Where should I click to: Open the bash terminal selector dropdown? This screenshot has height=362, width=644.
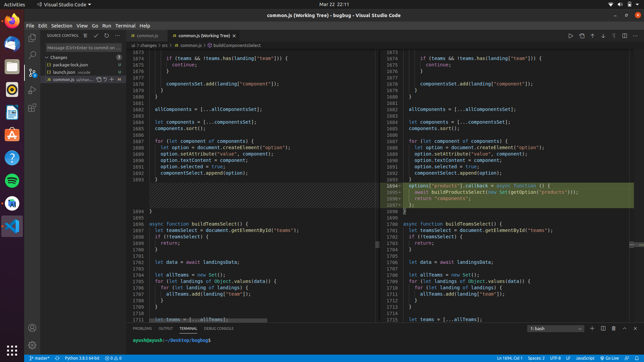[555, 328]
